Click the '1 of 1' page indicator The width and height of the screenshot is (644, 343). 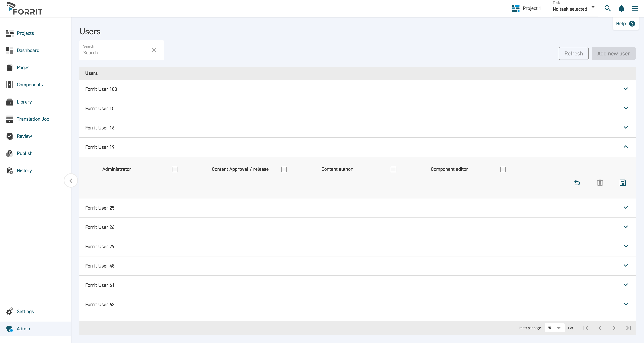571,328
